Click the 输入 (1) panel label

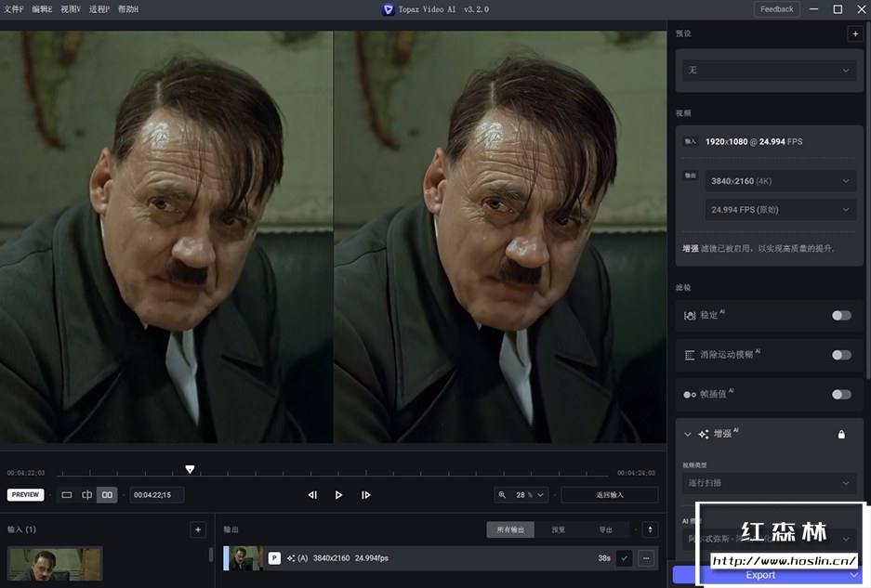pos(21,529)
